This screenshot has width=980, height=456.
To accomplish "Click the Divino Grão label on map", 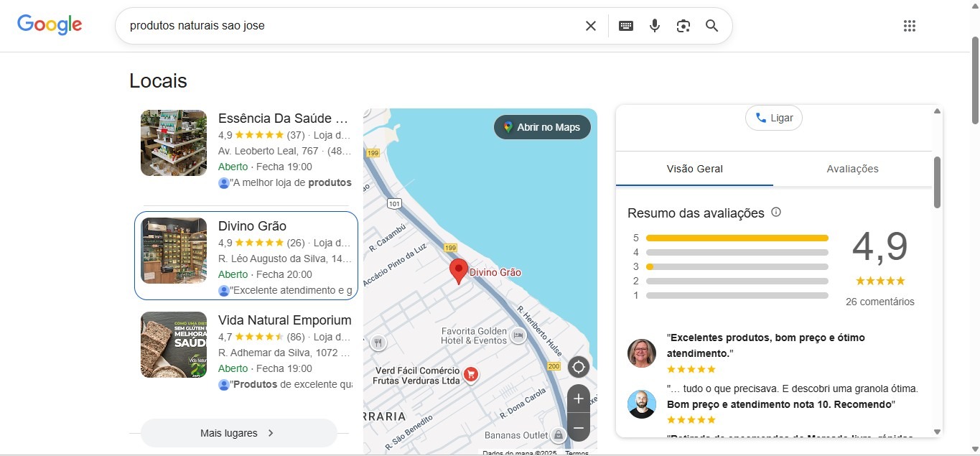I will click(x=495, y=272).
